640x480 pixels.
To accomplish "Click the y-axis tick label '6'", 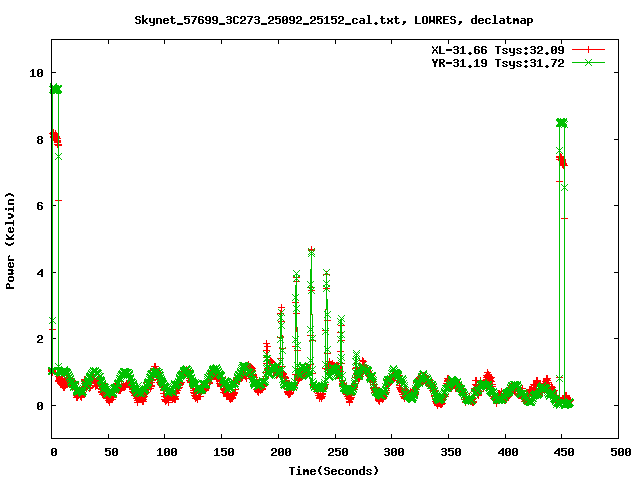I will (x=40, y=206).
